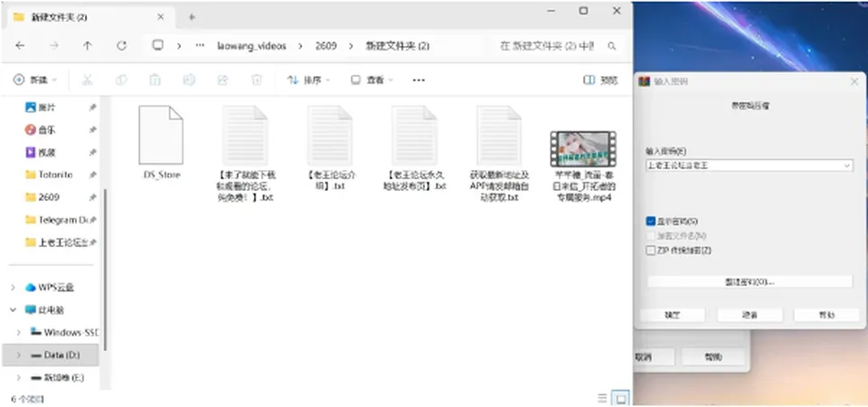Screen dimensions: 868x407
Task: Click 取消 in the background dialog
Action: (x=654, y=356)
